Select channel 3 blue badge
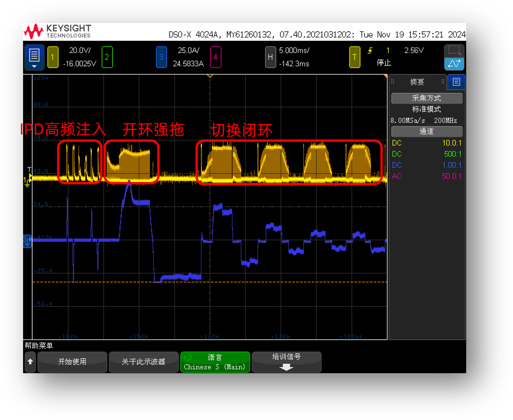The height and width of the screenshot is (420, 513). [161, 57]
